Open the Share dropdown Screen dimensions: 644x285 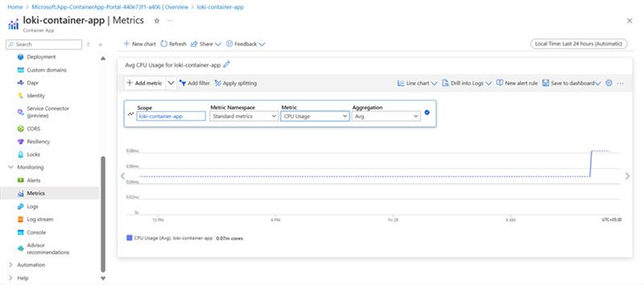tap(206, 44)
